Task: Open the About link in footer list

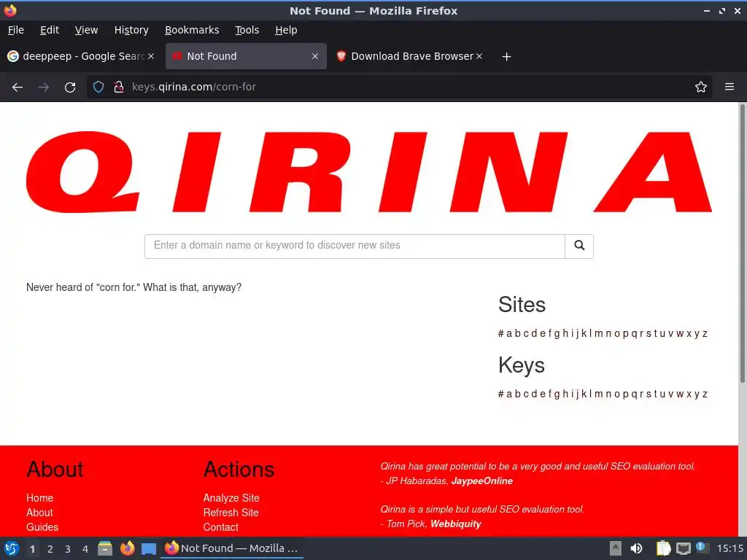Action: click(39, 513)
